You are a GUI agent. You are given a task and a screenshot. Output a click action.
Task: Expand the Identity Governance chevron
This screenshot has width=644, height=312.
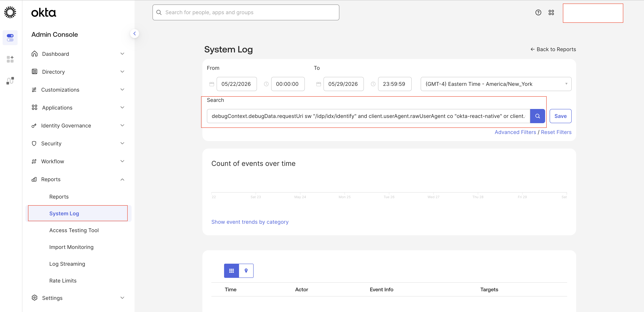(x=122, y=125)
